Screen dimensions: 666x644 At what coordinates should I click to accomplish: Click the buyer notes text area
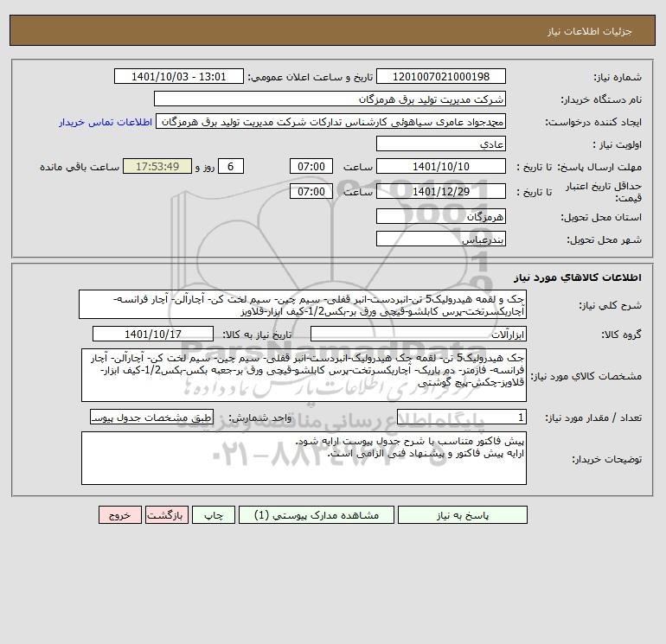pos(304,458)
